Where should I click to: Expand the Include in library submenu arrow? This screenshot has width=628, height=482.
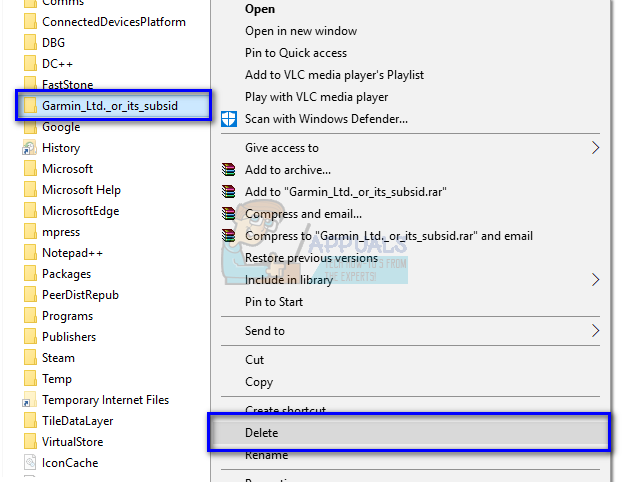tap(596, 280)
